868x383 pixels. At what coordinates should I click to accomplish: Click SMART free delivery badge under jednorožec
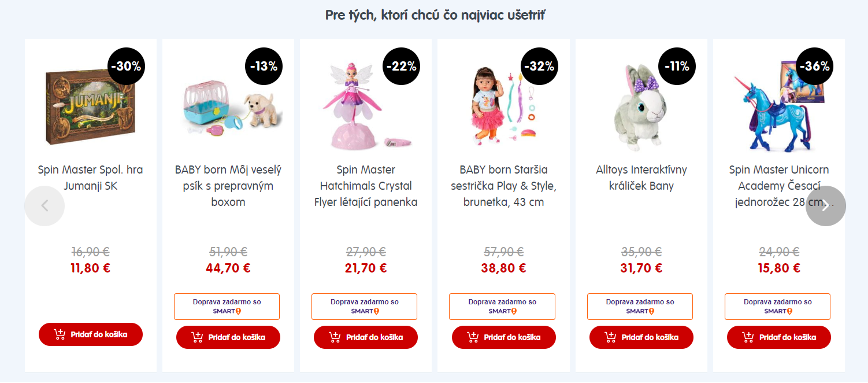tap(777, 307)
